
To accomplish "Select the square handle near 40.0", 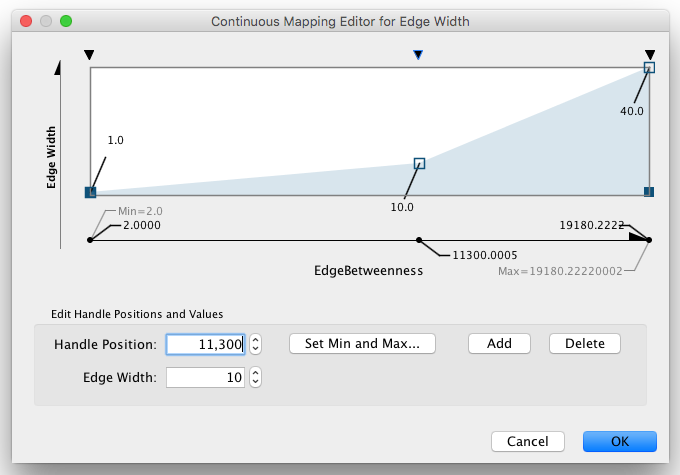I will [649, 68].
